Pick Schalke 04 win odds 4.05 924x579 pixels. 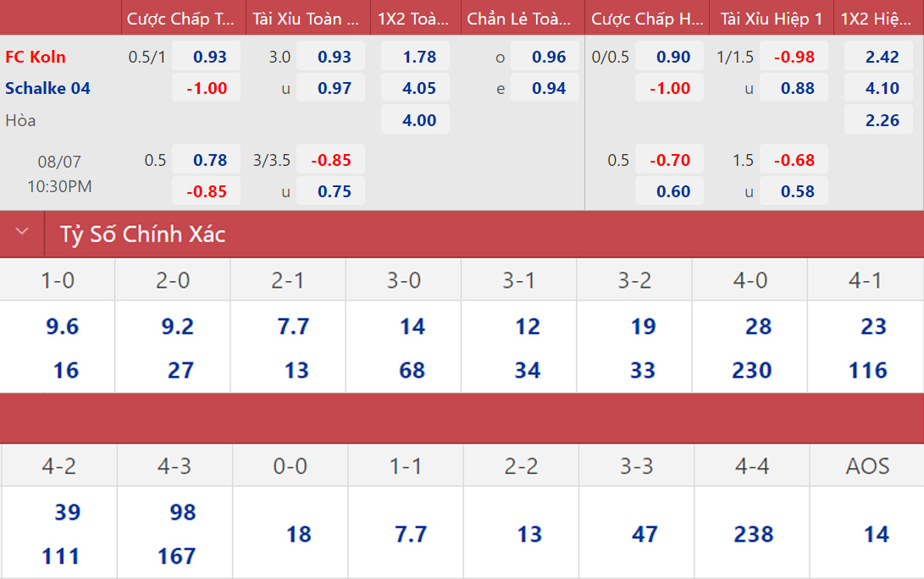point(419,88)
